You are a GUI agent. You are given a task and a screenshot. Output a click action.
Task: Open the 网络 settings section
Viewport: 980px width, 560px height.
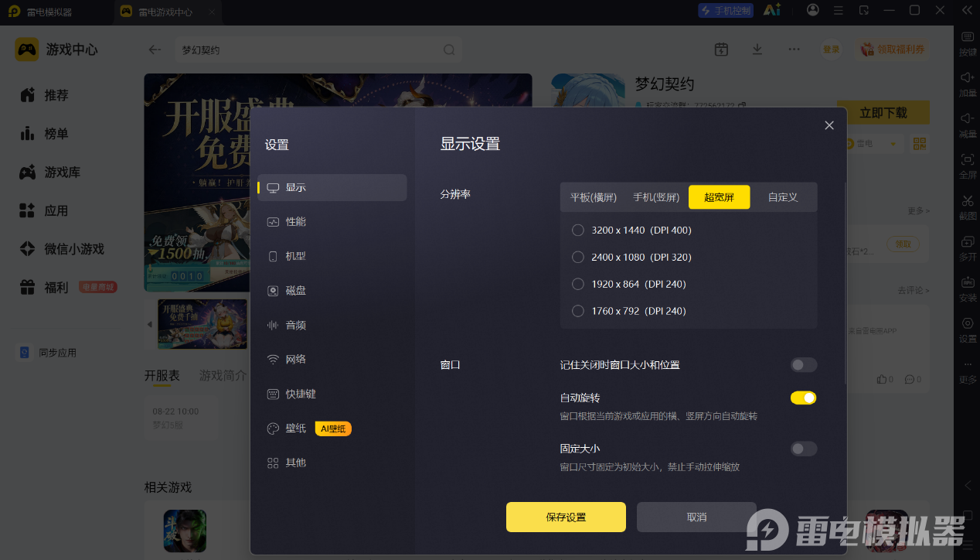(332, 359)
